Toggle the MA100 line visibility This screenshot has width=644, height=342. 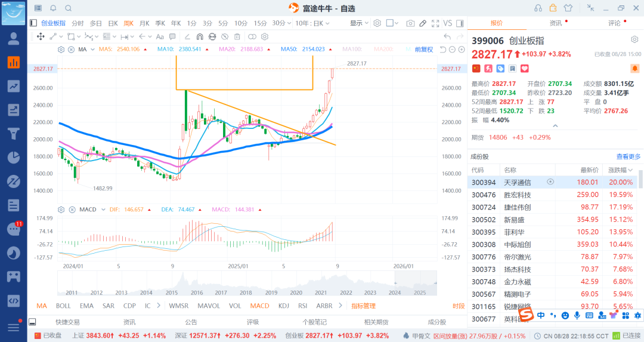(352, 50)
